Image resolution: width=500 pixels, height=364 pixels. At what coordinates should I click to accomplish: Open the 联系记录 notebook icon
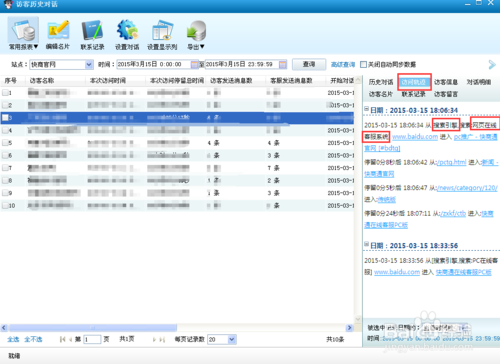coord(92,35)
